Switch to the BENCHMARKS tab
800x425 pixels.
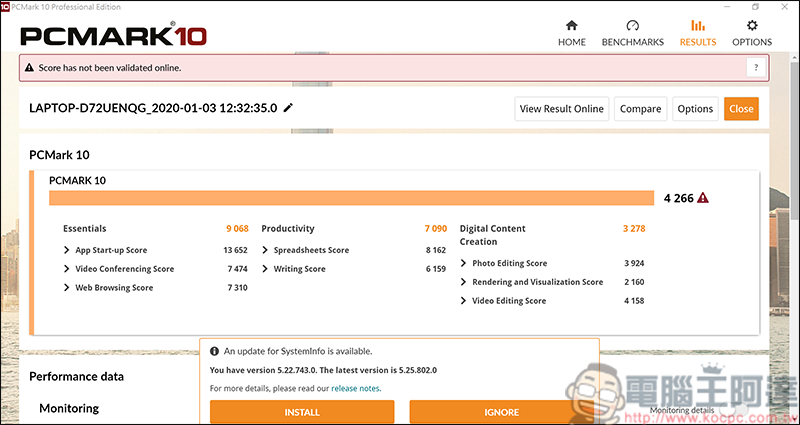(x=633, y=34)
